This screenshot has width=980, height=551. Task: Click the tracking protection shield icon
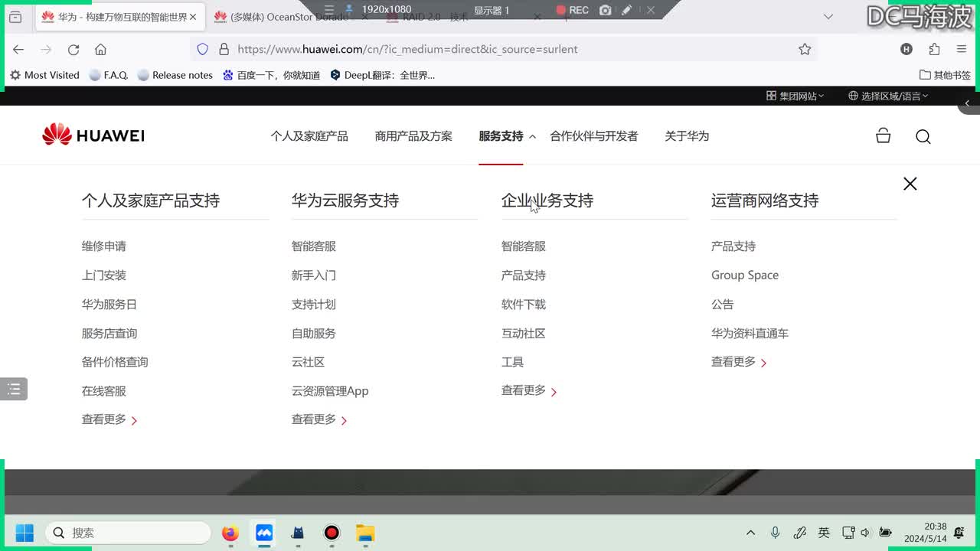click(x=202, y=49)
